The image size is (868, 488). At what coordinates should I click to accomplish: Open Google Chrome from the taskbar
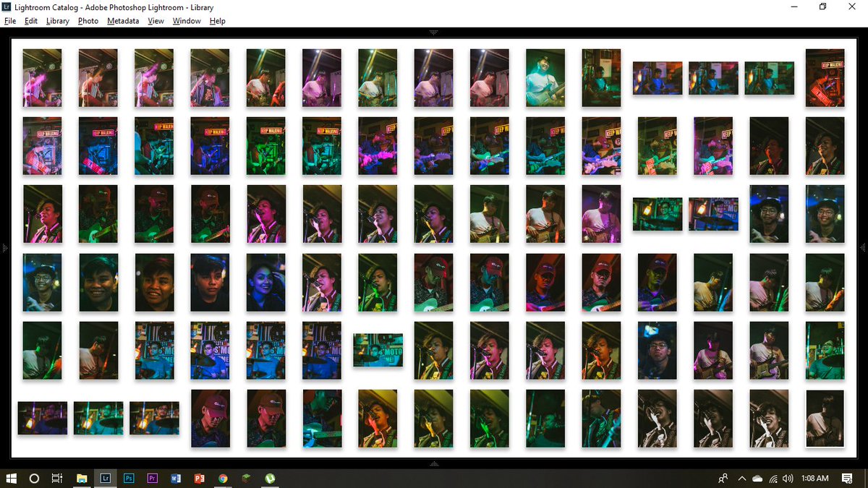coord(223,478)
